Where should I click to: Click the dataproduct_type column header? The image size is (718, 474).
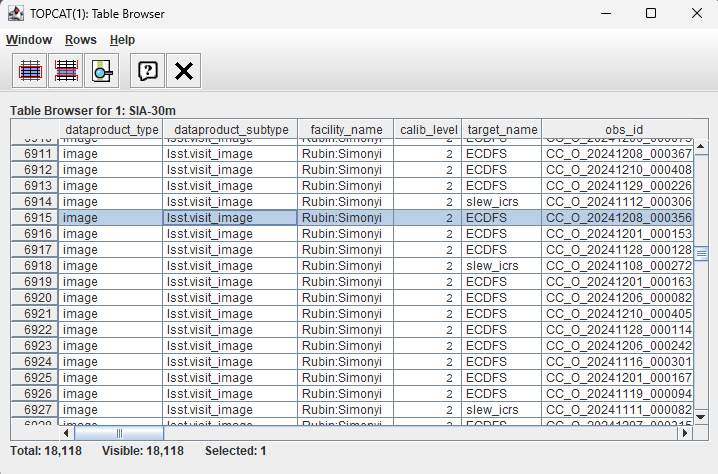pyautogui.click(x=110, y=130)
